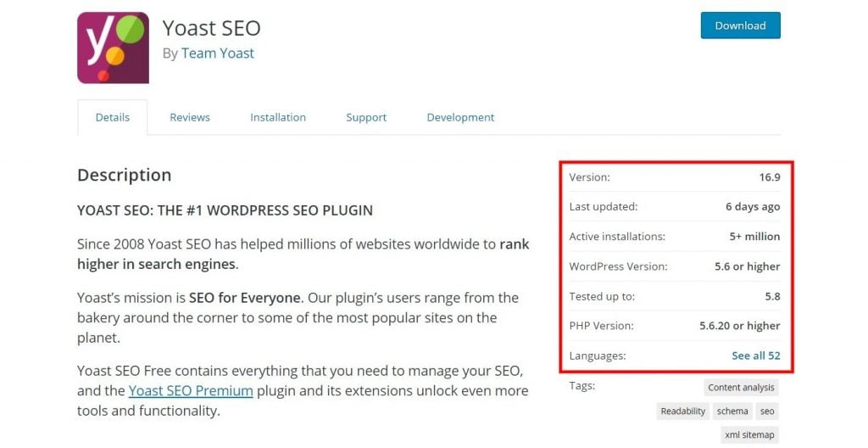Switch to the Details tab
This screenshot has width=868, height=448.
click(113, 117)
